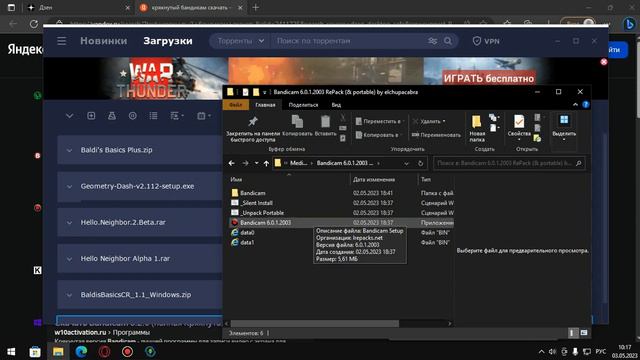Viewport: 640px width, 360px height.
Task: Open the Вид (View) ribbon tab
Action: (336, 105)
